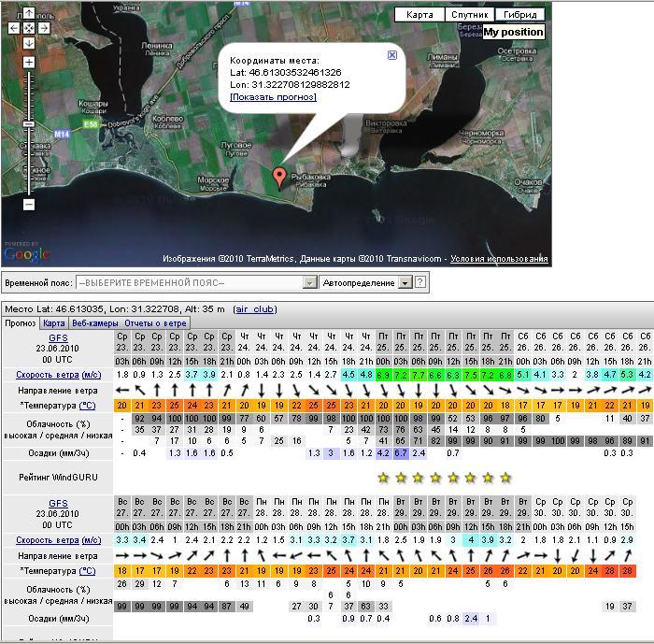This screenshot has height=644, width=654.
Task: Close the coordinates info balloon
Action: (x=392, y=55)
